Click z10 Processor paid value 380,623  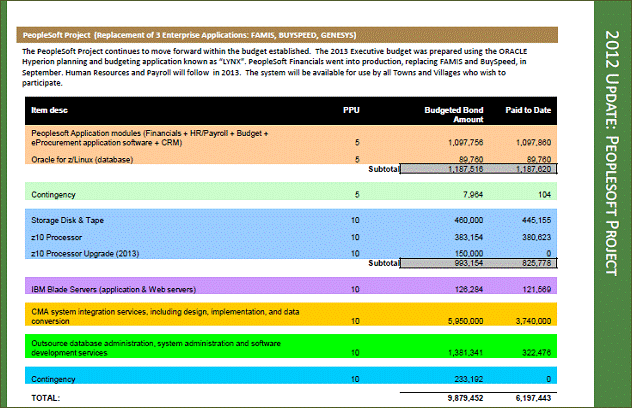pyautogui.click(x=536, y=237)
